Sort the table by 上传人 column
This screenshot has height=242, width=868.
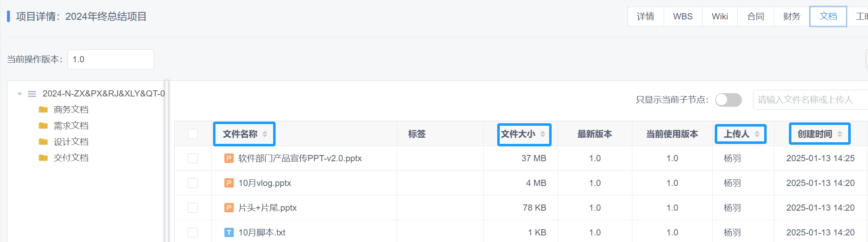pyautogui.click(x=757, y=134)
